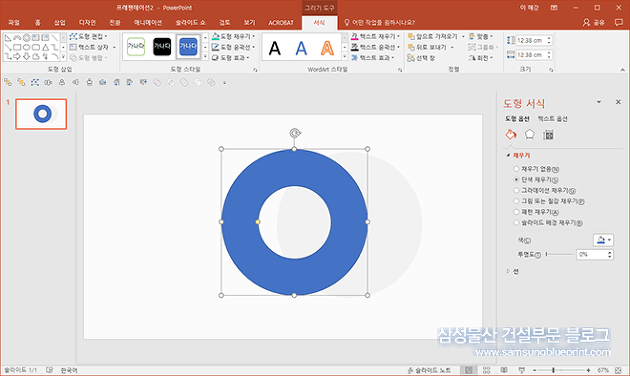Screen dimensions: 630x376
Task: Open 도형 채우기 (Shape Fill) dropdown
Action: click(x=233, y=37)
